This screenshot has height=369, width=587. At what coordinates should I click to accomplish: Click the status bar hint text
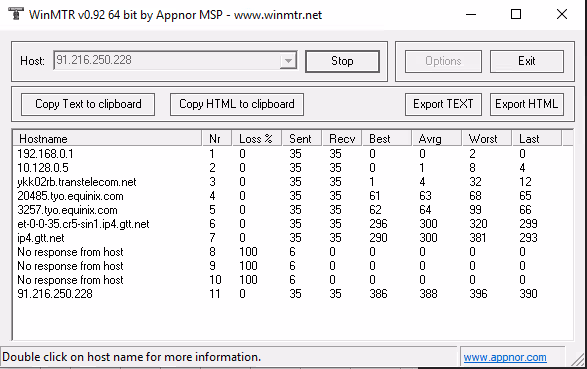pos(131,357)
